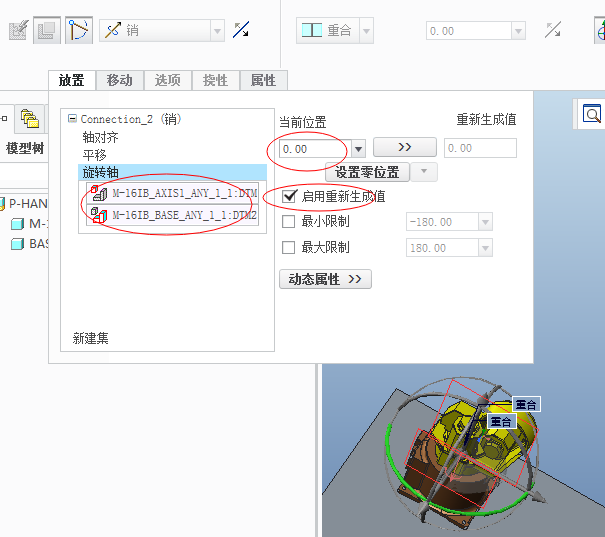The width and height of the screenshot is (605, 537).
Task: Click the top offset 0.00 field
Action: (469, 31)
